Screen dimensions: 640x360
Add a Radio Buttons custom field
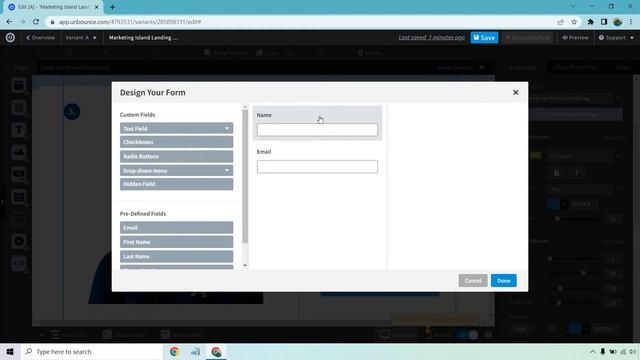click(x=176, y=156)
